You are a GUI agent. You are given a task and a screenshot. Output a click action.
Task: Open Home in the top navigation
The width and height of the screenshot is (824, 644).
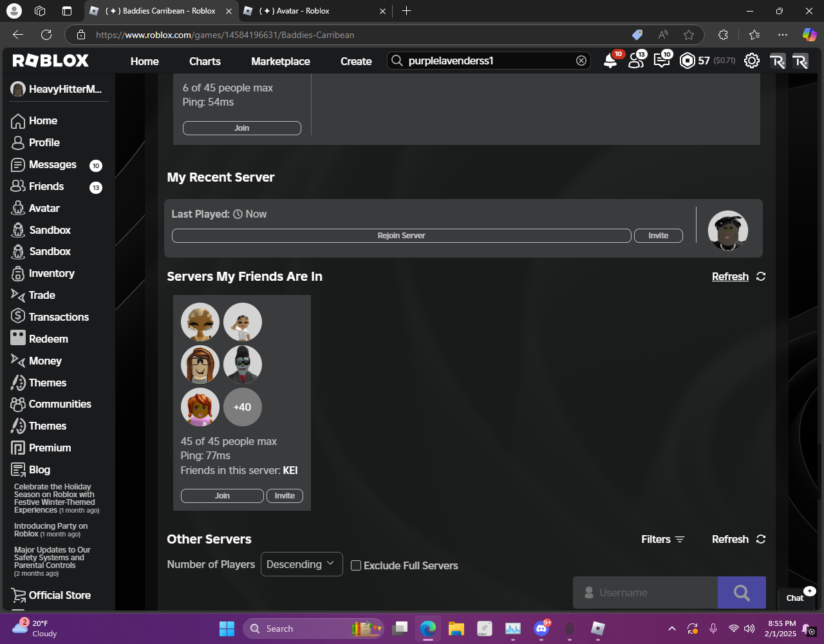144,61
